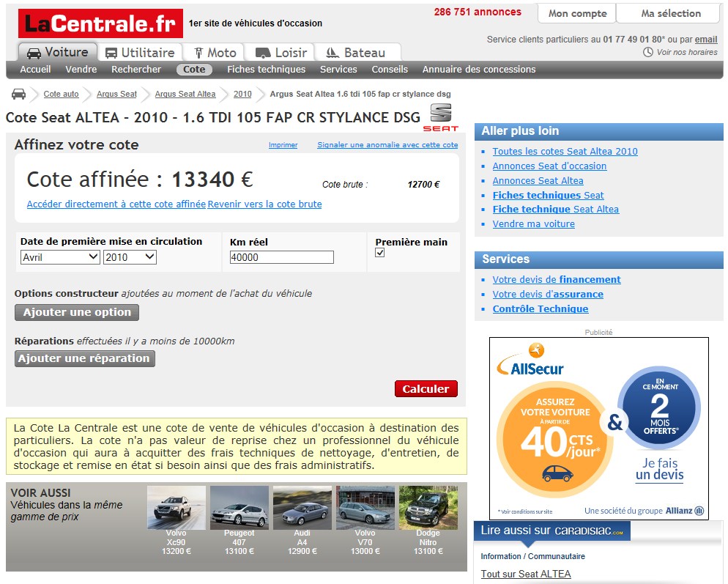
Task: Click the Ajouter une option button
Action: click(x=77, y=312)
